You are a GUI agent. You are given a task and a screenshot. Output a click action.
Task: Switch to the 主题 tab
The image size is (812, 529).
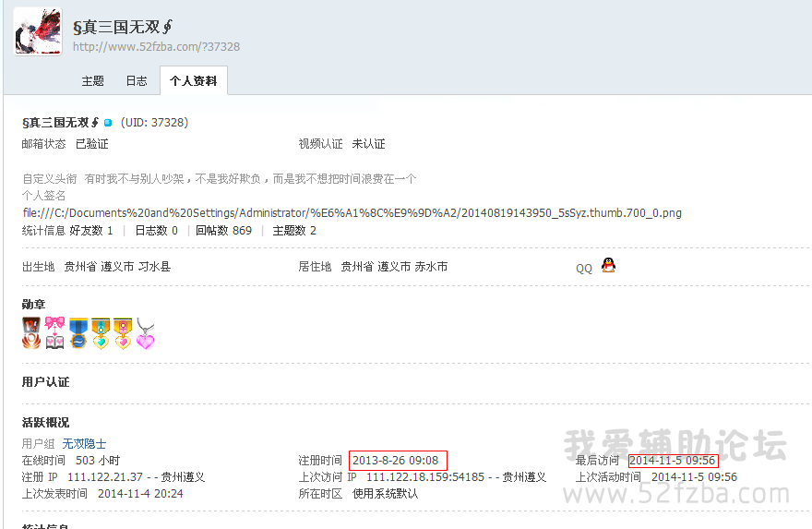tap(92, 81)
